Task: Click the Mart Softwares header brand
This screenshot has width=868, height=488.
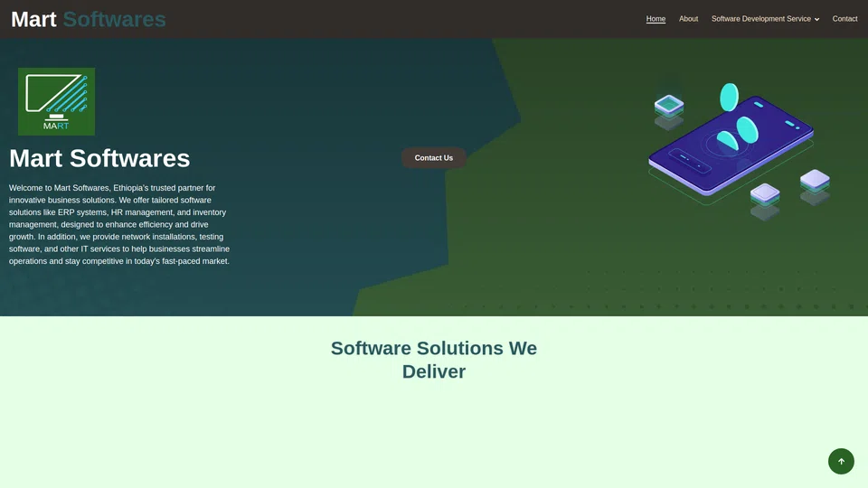Action: point(89,19)
